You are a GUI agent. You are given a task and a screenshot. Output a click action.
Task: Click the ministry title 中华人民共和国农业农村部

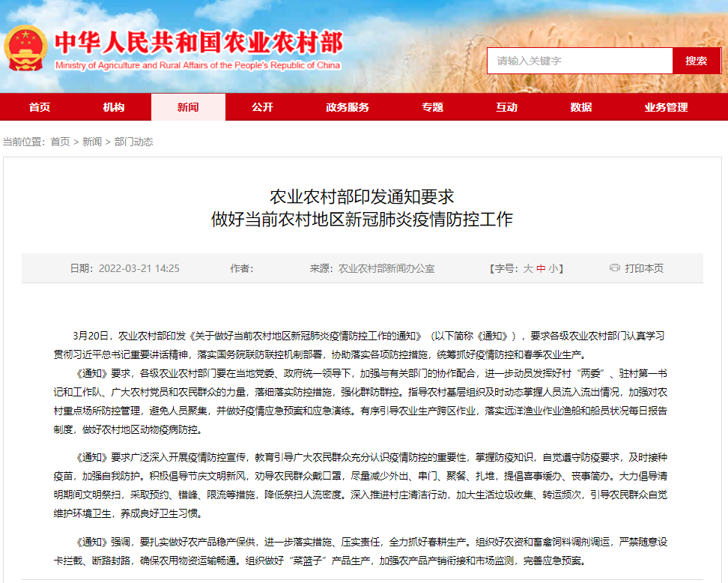tap(198, 43)
